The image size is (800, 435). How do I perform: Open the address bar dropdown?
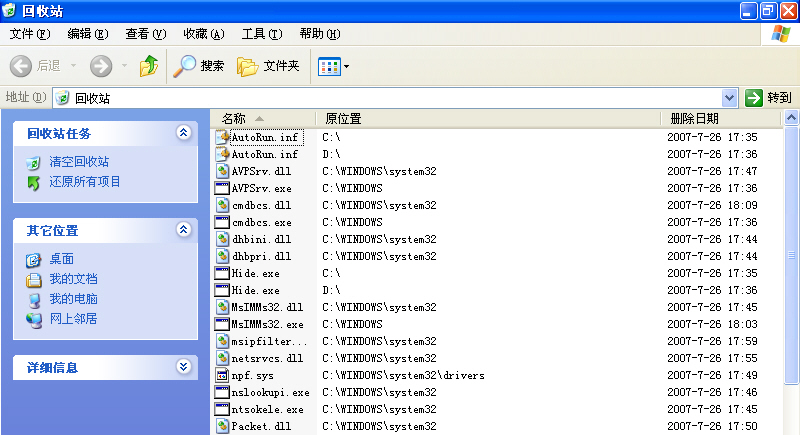tap(730, 98)
